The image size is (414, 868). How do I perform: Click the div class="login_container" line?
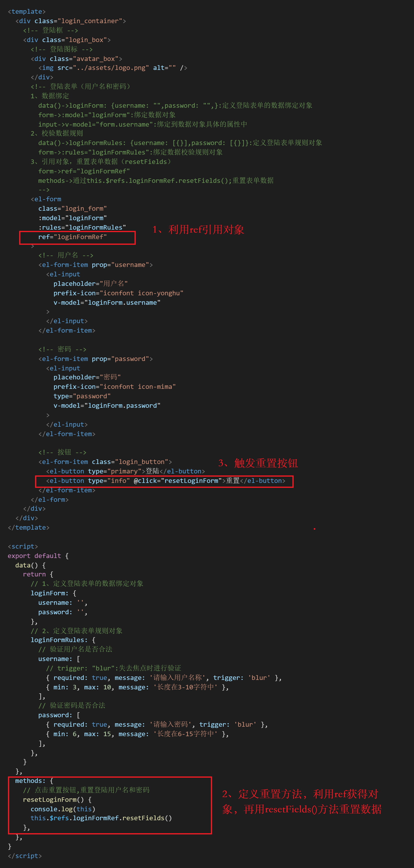71,21
